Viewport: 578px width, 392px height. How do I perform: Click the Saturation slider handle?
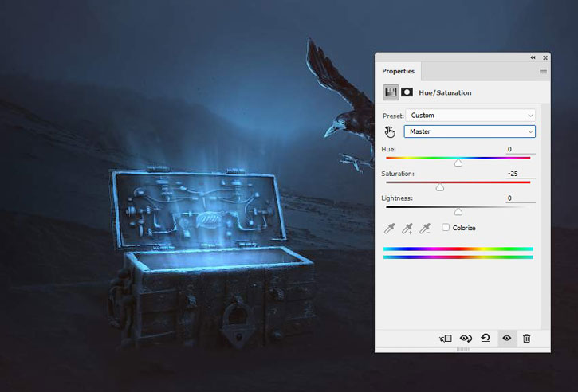pos(440,187)
